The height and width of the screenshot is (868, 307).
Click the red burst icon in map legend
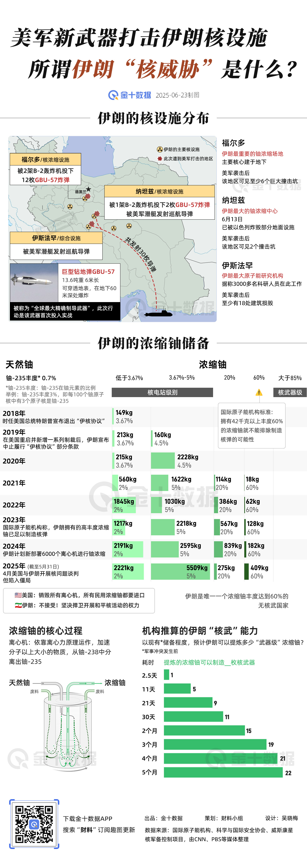pos(160,159)
